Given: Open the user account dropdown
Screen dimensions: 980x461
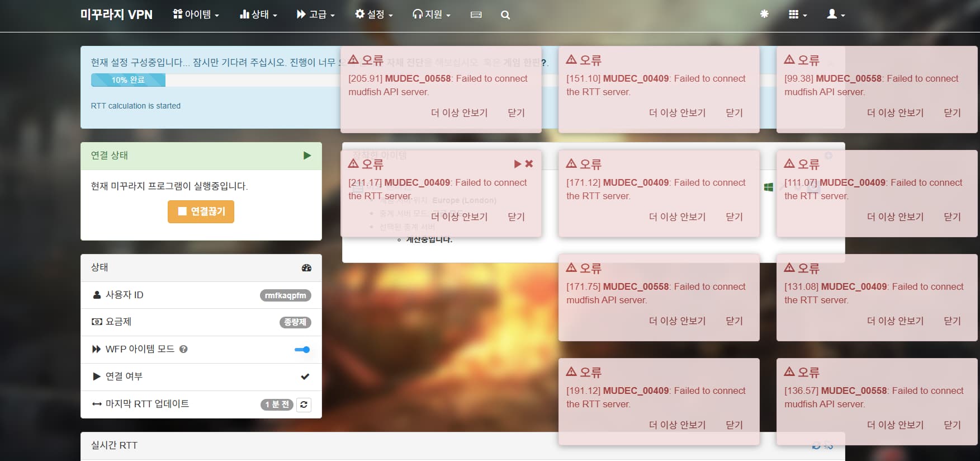Looking at the screenshot, I should tap(836, 15).
